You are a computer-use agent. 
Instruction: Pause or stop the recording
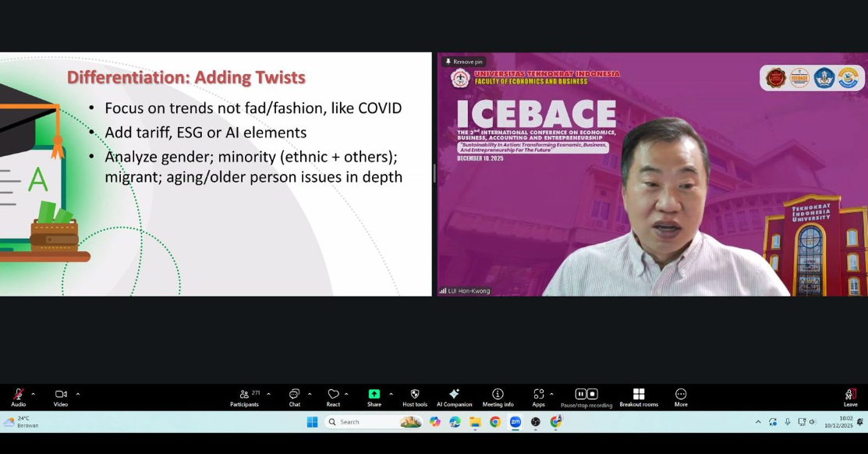coord(586,395)
